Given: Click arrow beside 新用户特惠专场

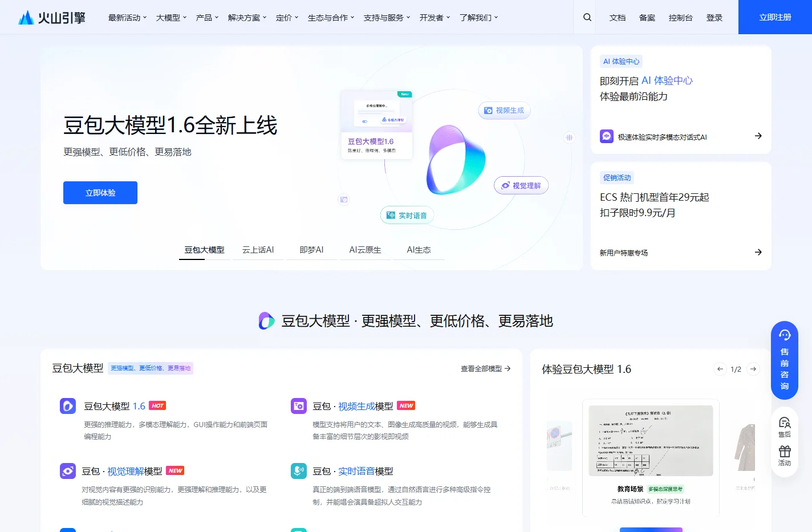Looking at the screenshot, I should (758, 252).
